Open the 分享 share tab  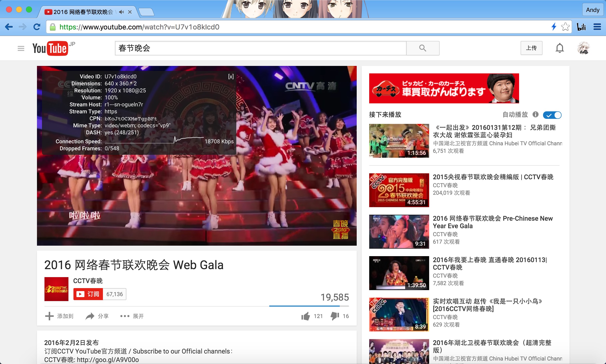coord(97,316)
